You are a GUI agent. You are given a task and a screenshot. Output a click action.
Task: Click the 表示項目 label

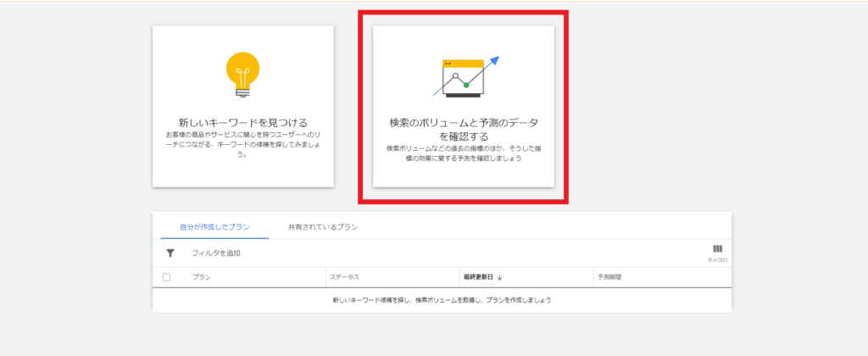pos(717,259)
